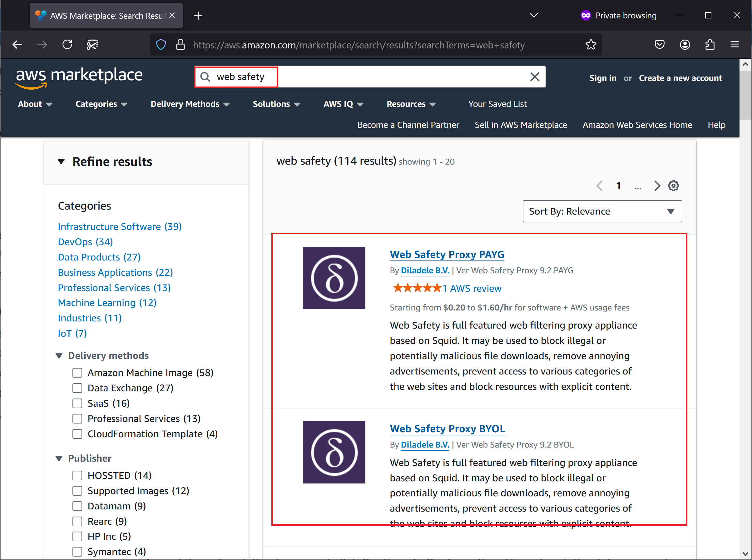Screen dimensions: 752x560
Task: Open the Categories menu
Action: [101, 104]
